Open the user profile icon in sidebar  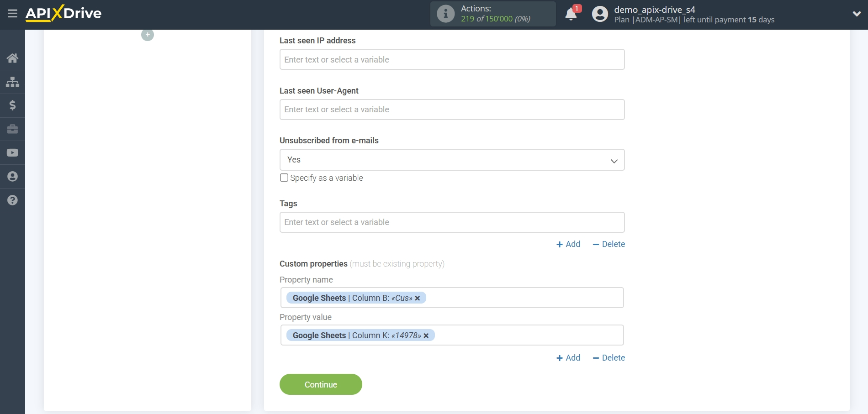[12, 176]
